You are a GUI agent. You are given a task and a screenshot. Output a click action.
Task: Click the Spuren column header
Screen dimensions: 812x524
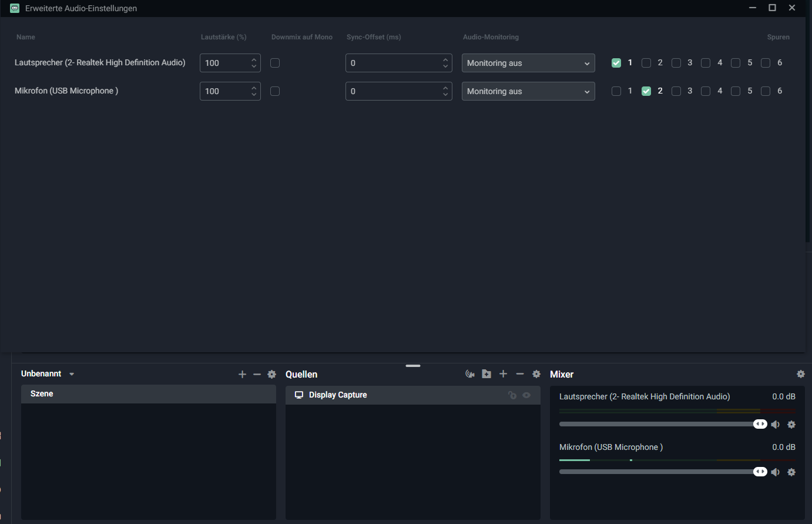779,37
